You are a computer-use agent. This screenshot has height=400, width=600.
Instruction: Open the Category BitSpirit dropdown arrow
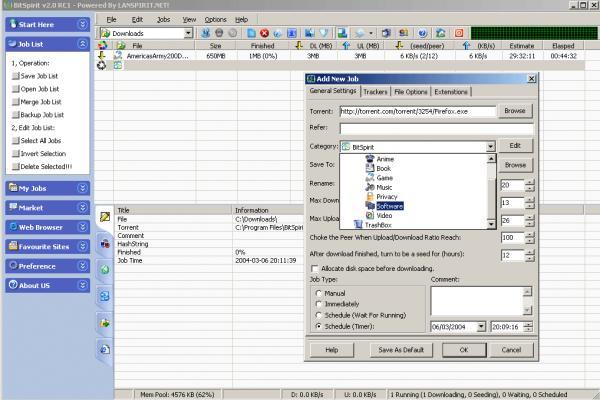tap(491, 147)
